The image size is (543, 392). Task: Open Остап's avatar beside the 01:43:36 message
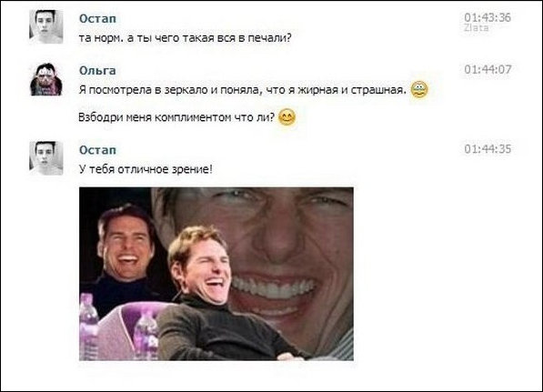point(46,26)
